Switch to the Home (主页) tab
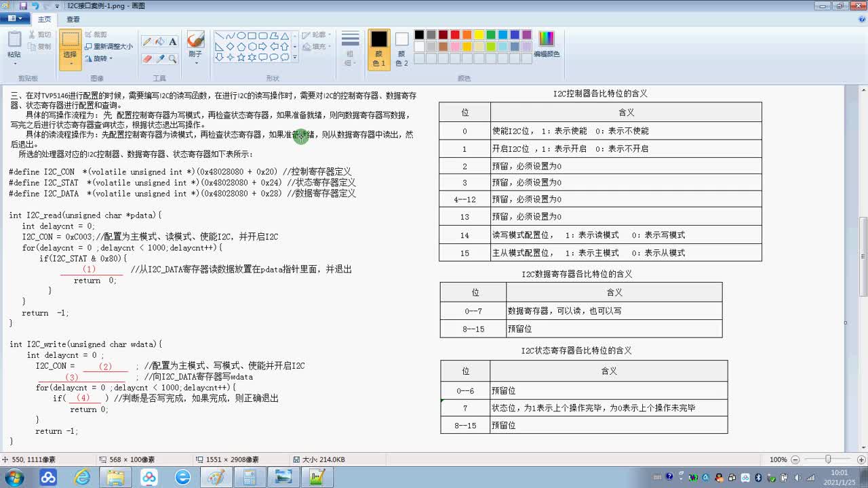 pyautogui.click(x=45, y=19)
